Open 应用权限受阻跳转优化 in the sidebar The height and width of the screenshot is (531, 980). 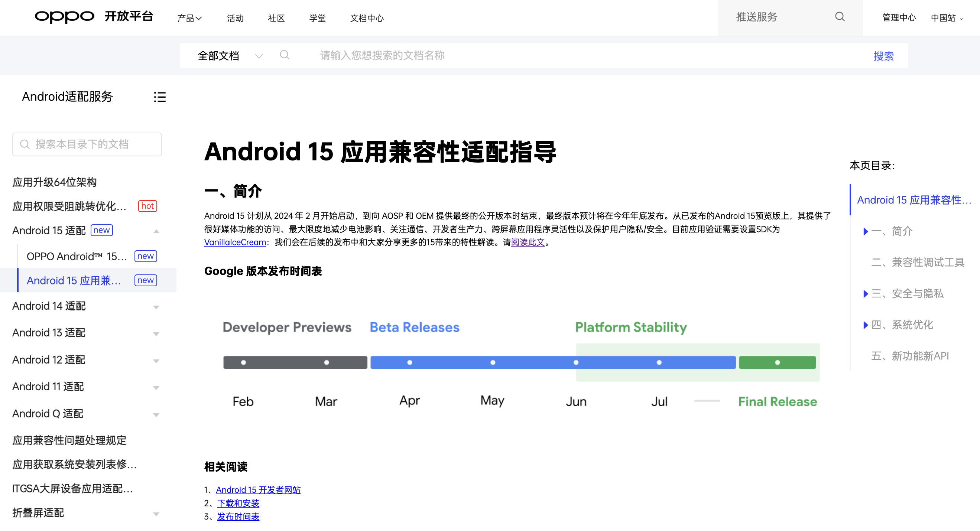[x=69, y=206]
